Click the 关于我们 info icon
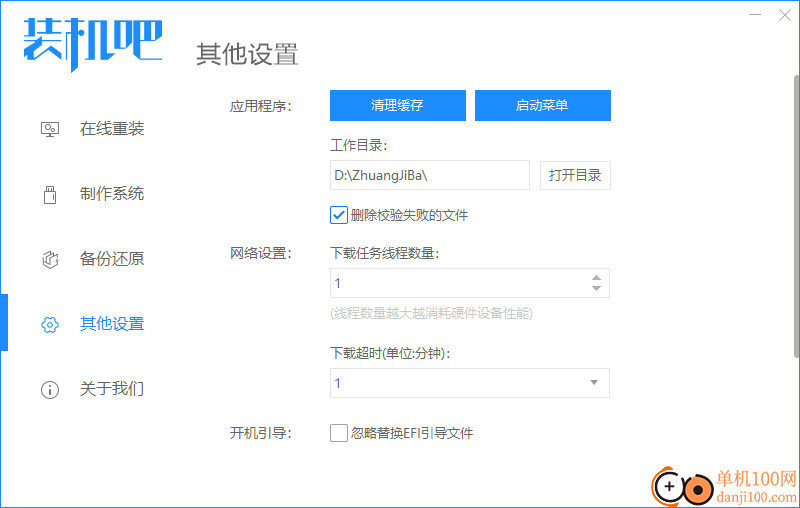 [x=49, y=390]
